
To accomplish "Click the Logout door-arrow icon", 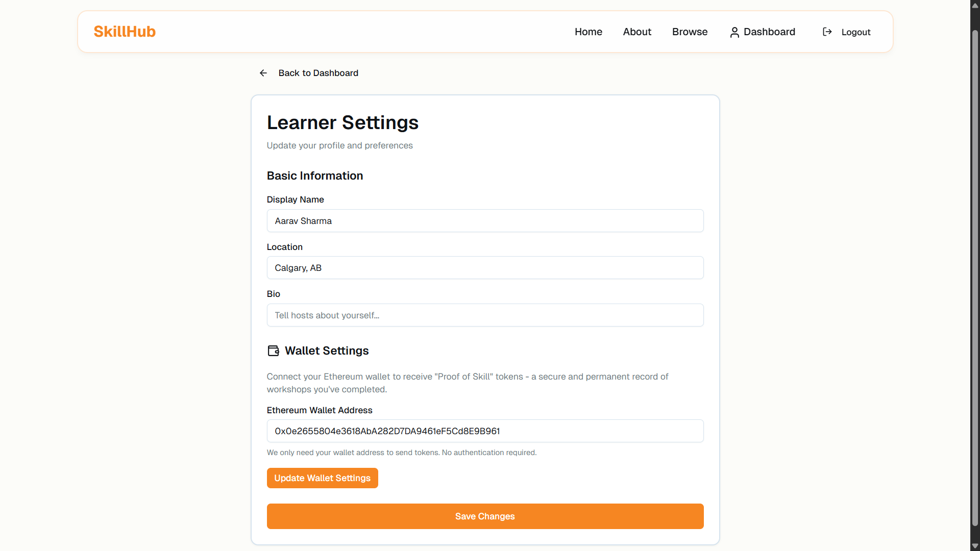I will [x=827, y=32].
